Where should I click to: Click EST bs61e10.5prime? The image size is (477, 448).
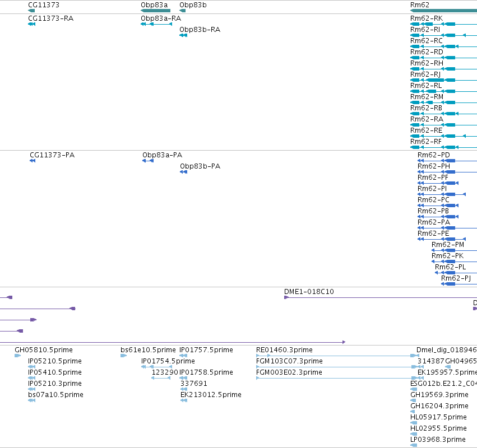click(x=148, y=350)
